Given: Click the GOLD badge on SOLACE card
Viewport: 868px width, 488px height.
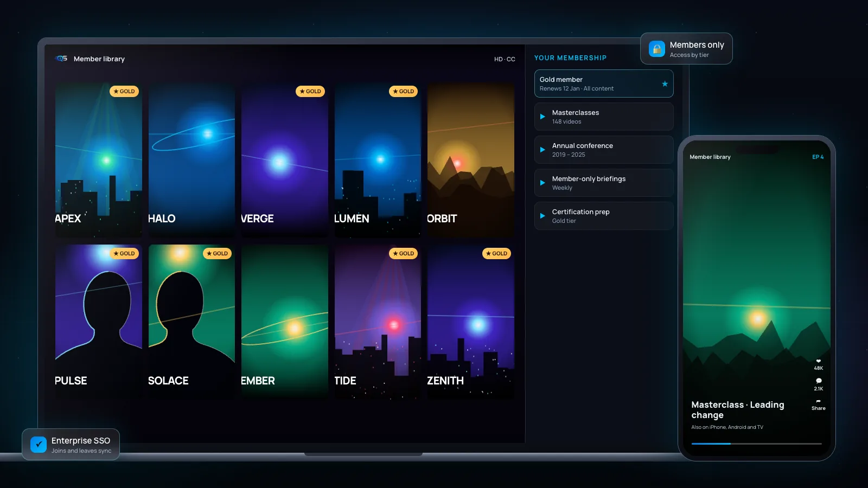Looking at the screenshot, I should click(218, 253).
